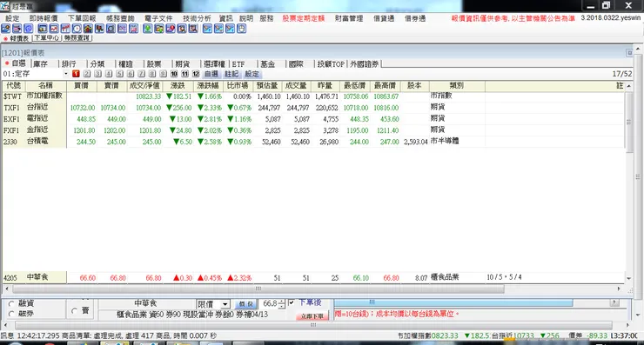Select watchlist page 12 button
The image size is (644, 345).
(196, 74)
